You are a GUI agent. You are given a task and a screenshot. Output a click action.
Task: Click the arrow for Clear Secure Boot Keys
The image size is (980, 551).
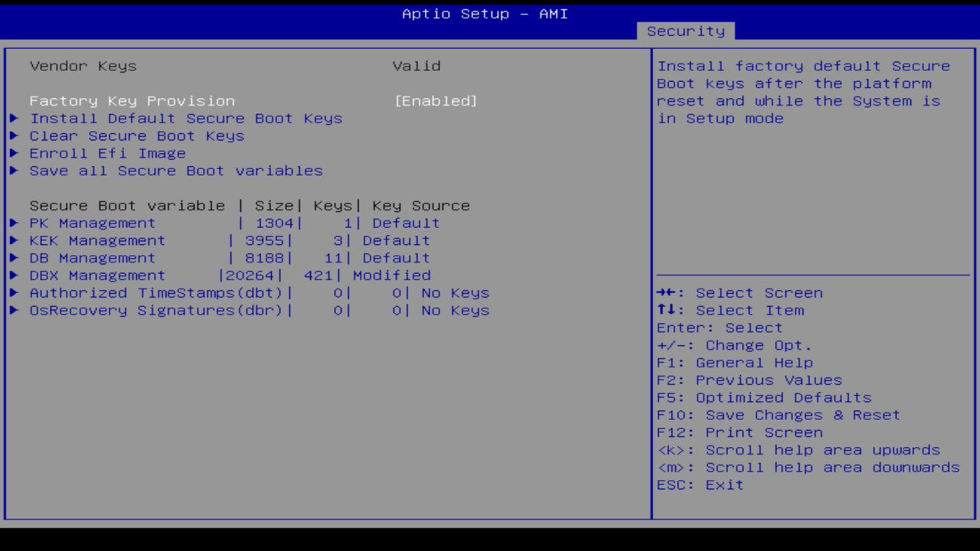(14, 135)
